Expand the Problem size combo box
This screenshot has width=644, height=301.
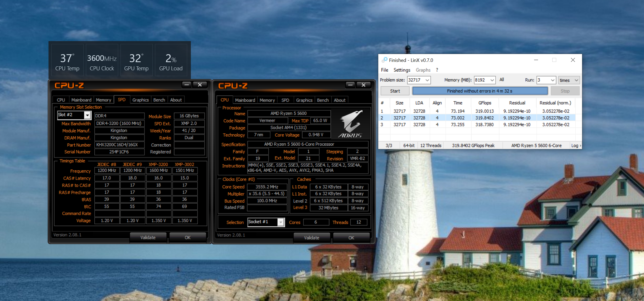click(427, 80)
